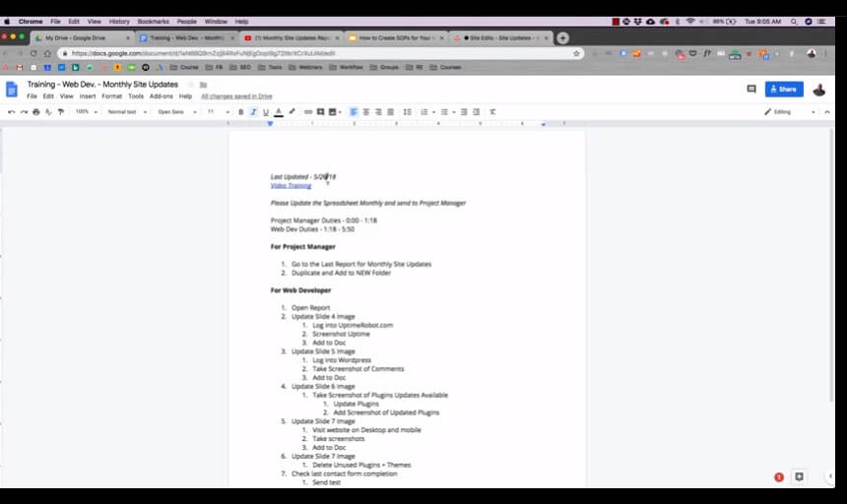This screenshot has width=847, height=504.
Task: Click the Add comment toolbar icon
Action: point(320,111)
